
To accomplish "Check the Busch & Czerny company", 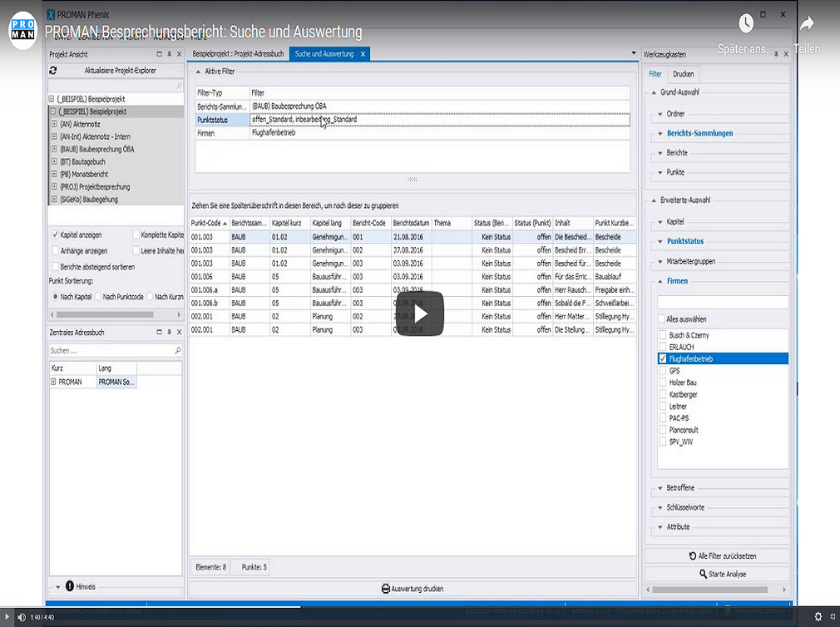I will [x=663, y=335].
